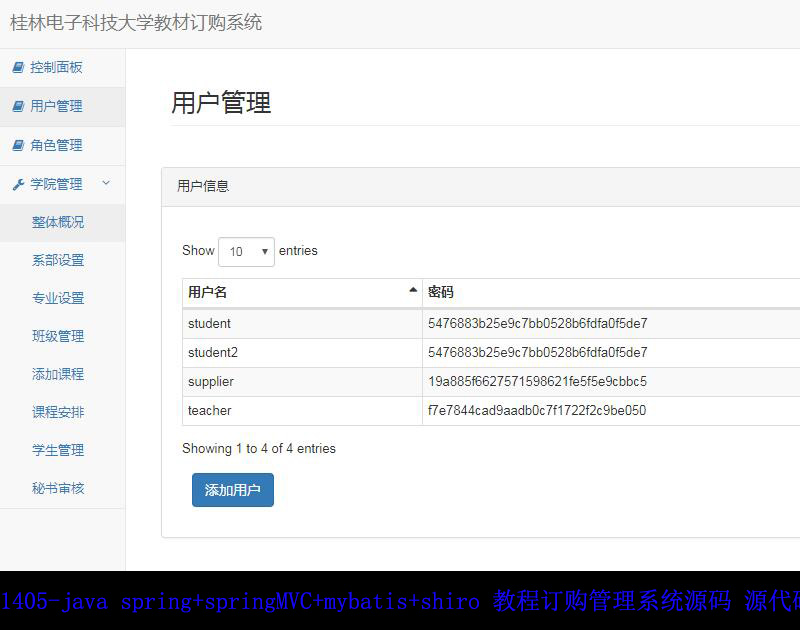
Task: Go to 添加课程 submenu item
Action: 58,374
